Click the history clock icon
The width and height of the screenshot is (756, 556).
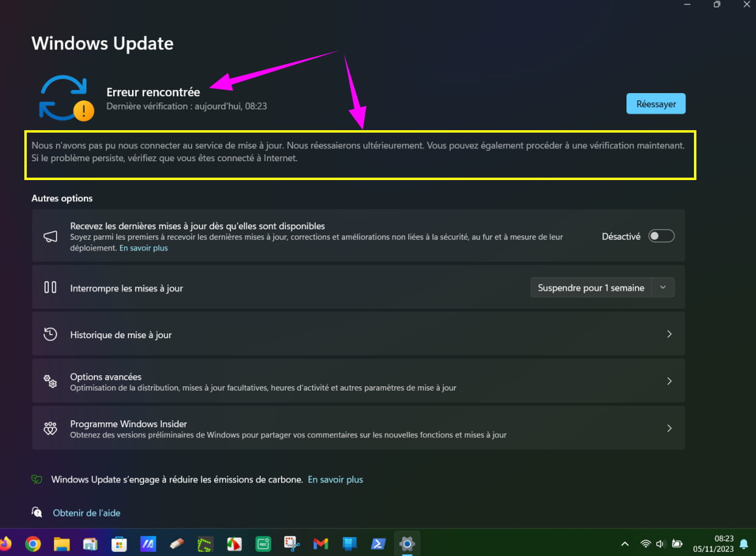(x=50, y=334)
